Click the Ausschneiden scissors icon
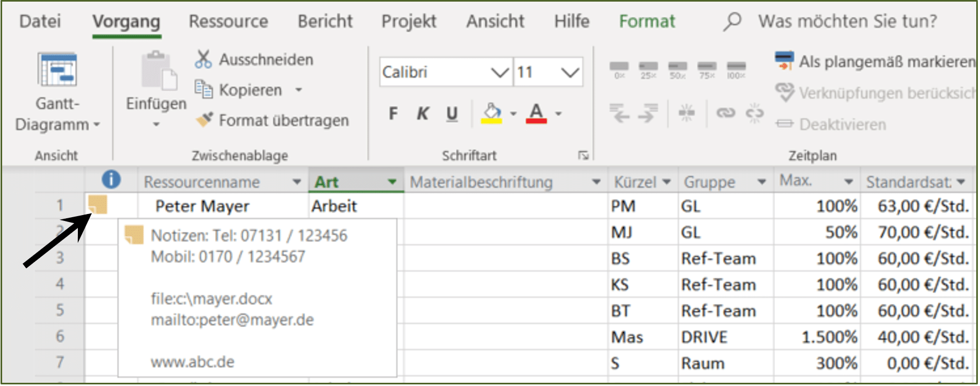The height and width of the screenshot is (386, 980). [x=203, y=59]
